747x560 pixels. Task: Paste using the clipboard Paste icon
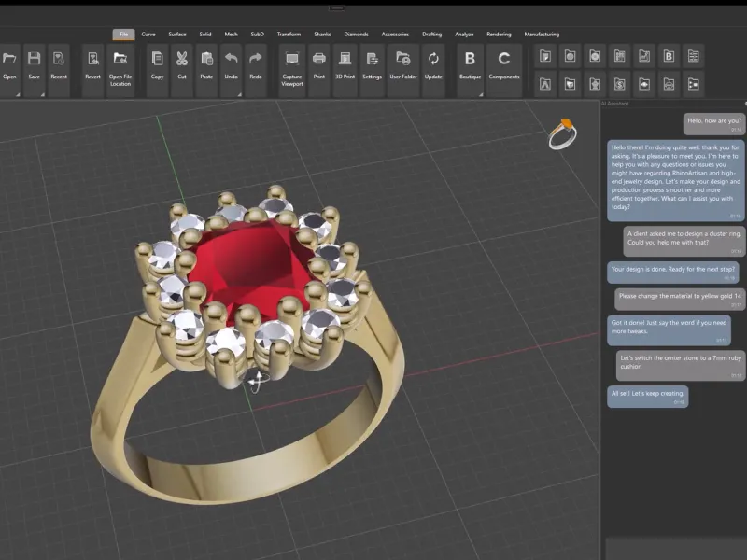coord(206,59)
